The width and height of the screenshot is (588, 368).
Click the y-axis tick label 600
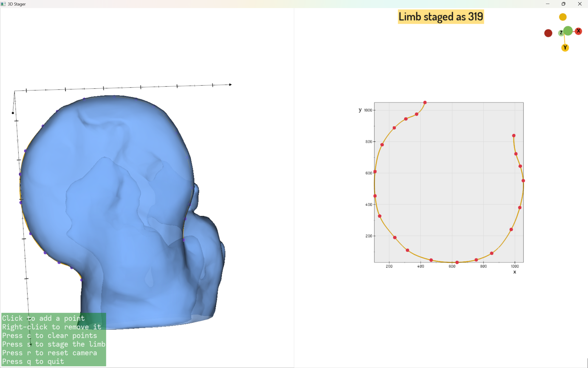pyautogui.click(x=369, y=173)
